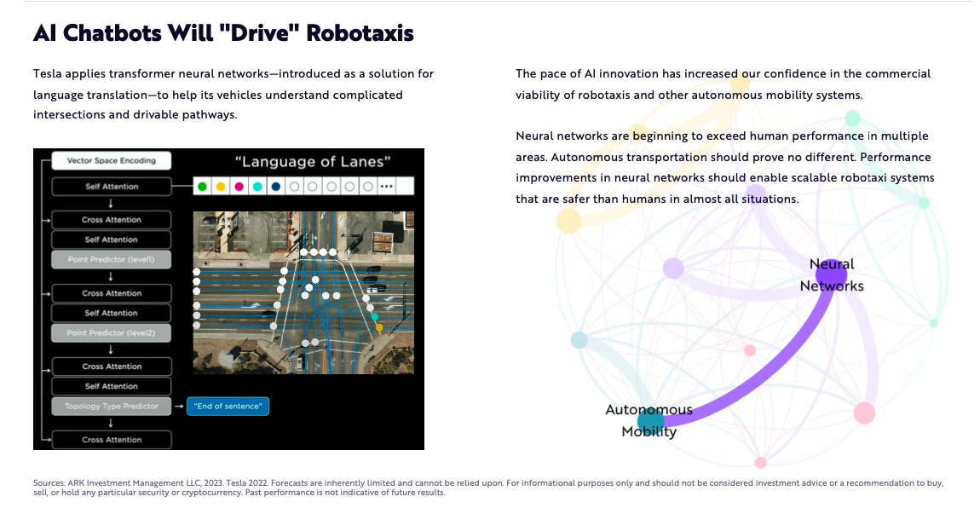The width and height of the screenshot is (980, 508).
Task: Choose the cyan token dot in lane row
Action: click(x=257, y=186)
